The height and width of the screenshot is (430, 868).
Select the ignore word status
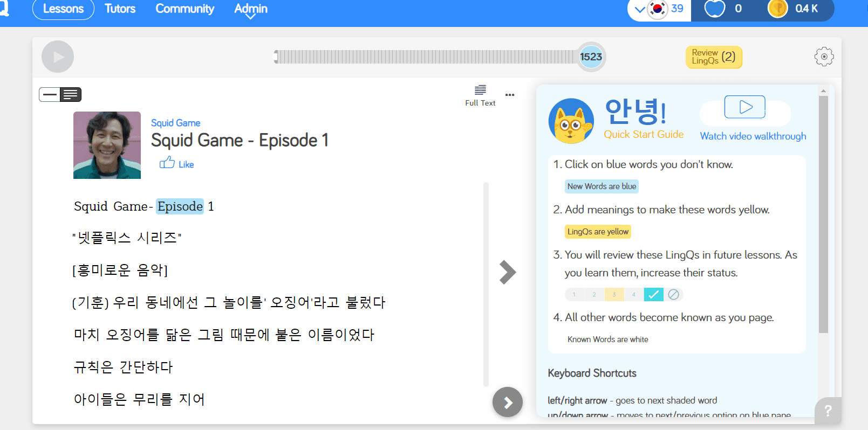pos(673,294)
